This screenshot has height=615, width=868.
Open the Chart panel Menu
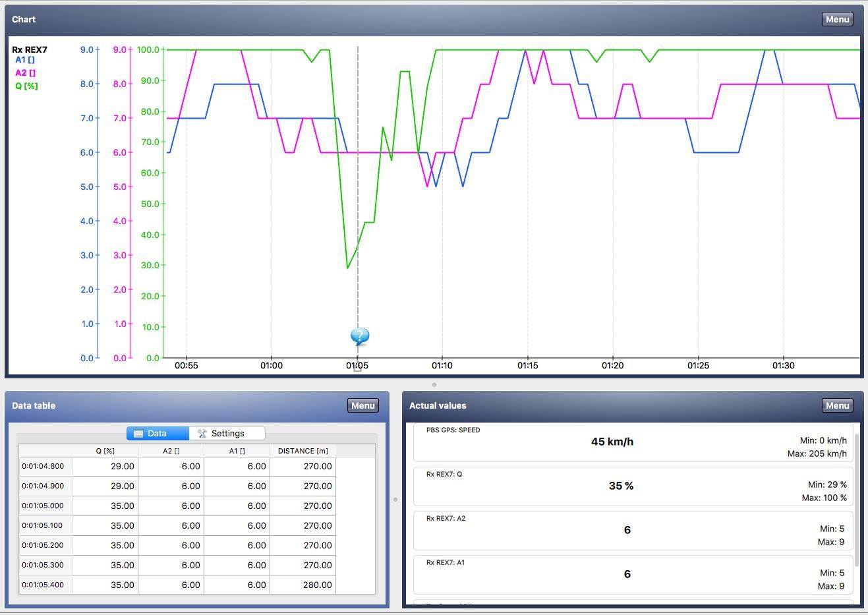tap(837, 19)
